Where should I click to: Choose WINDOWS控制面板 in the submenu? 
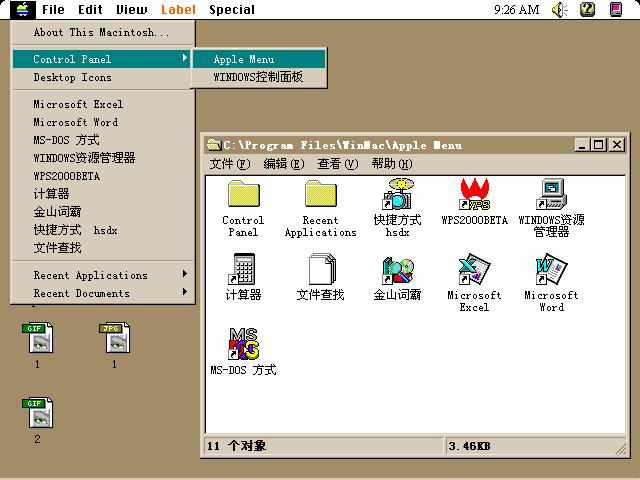(259, 77)
